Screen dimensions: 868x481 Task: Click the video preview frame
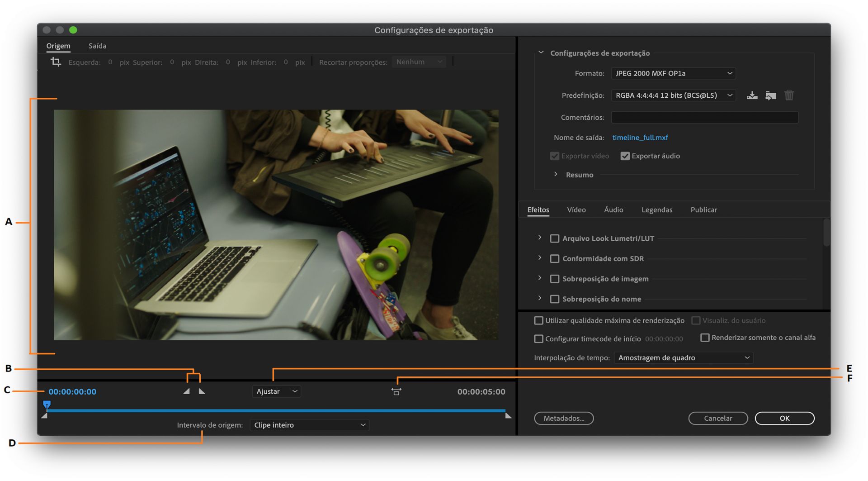coord(276,225)
